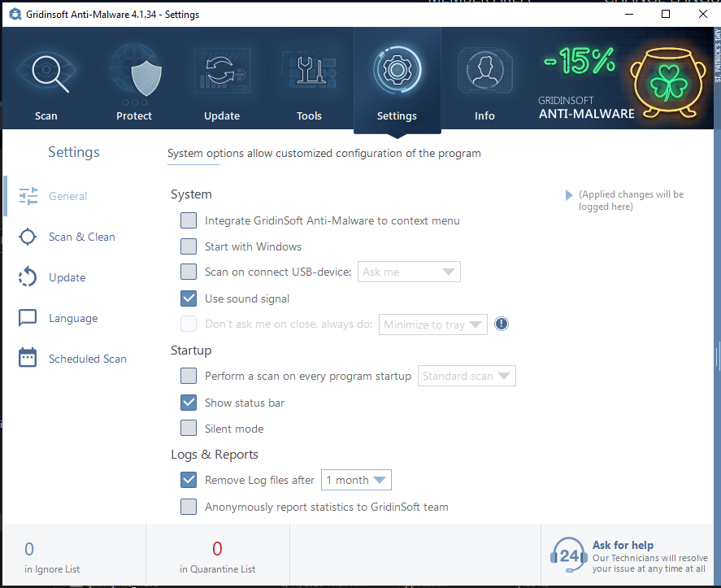The image size is (721, 588).
Task: Click the -15% discount offer
Action: 580,61
